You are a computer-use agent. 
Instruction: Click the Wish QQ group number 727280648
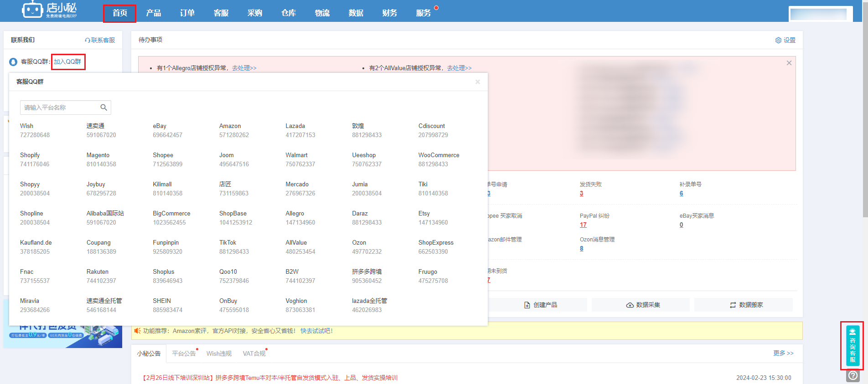[35, 135]
